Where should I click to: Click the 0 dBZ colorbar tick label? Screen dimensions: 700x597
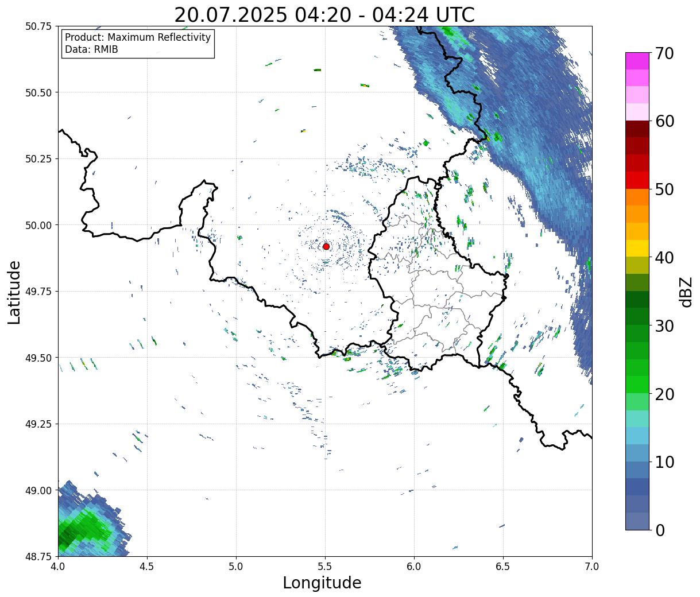pos(660,530)
